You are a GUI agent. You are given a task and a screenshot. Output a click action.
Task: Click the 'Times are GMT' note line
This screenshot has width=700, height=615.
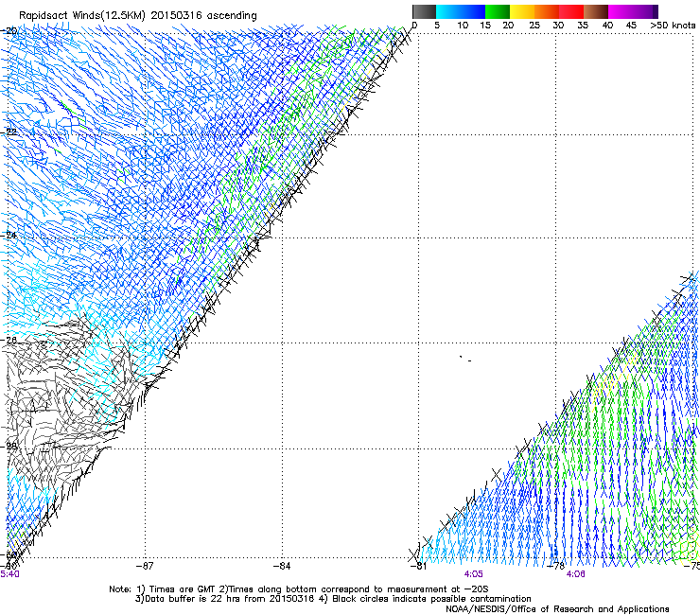(299, 589)
